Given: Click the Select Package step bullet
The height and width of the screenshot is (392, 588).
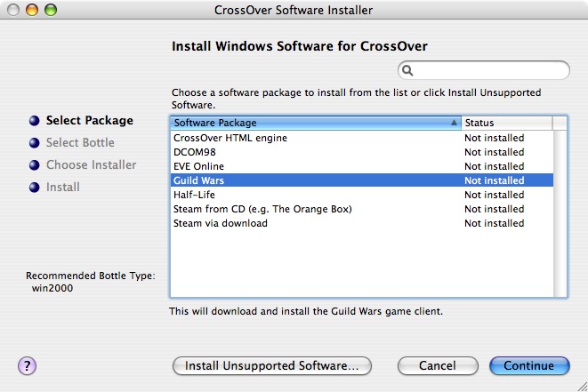Looking at the screenshot, I should point(34,121).
